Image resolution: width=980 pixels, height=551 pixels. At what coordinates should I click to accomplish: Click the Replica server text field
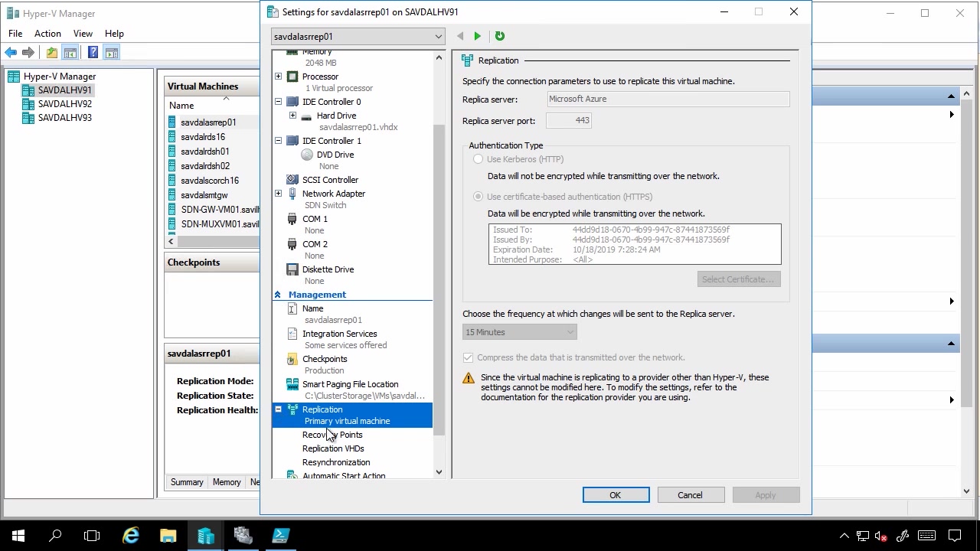pos(668,99)
